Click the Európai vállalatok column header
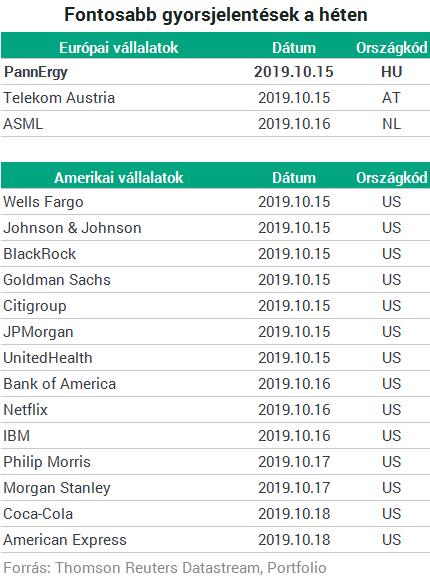Viewport: 430px width, 578px height. (119, 48)
